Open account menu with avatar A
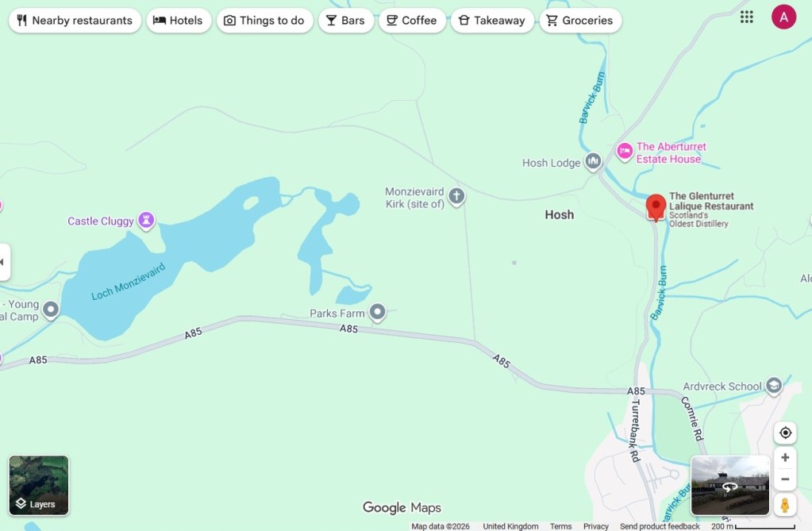The image size is (812, 531). 783,17
